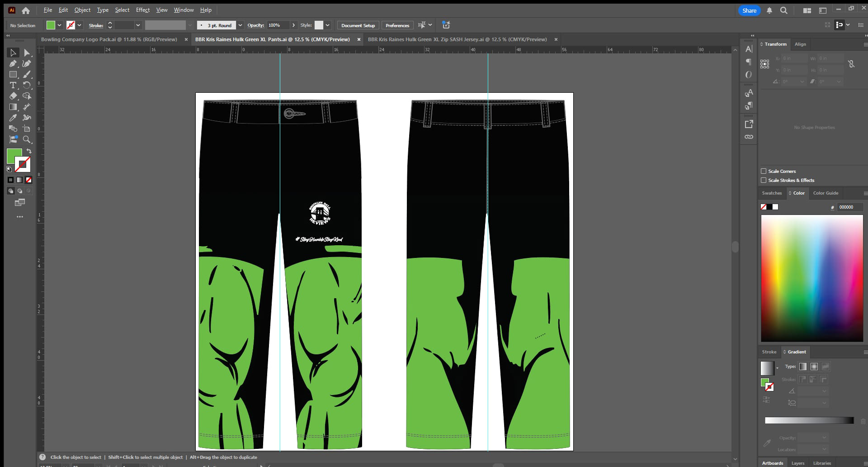Viewport: 868px width, 467px height.
Task: Open the stroke color dropdown in control bar
Action: click(x=79, y=25)
